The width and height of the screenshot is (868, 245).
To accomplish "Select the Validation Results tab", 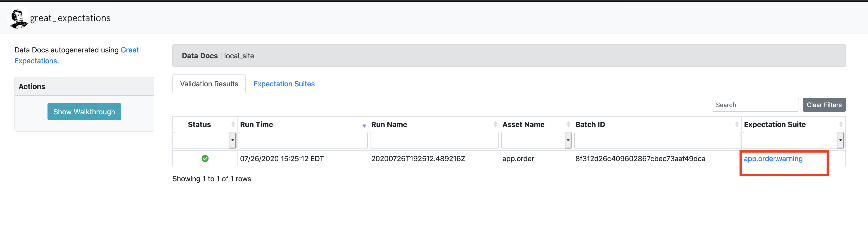I will point(209,83).
